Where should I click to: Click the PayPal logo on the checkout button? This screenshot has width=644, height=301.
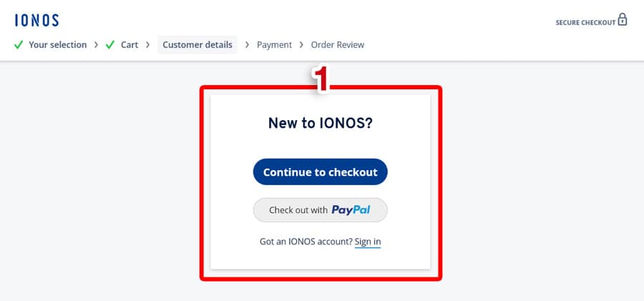(x=351, y=209)
